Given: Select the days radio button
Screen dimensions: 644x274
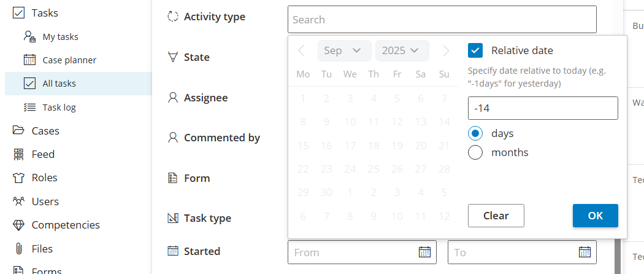Looking at the screenshot, I should pos(475,133).
